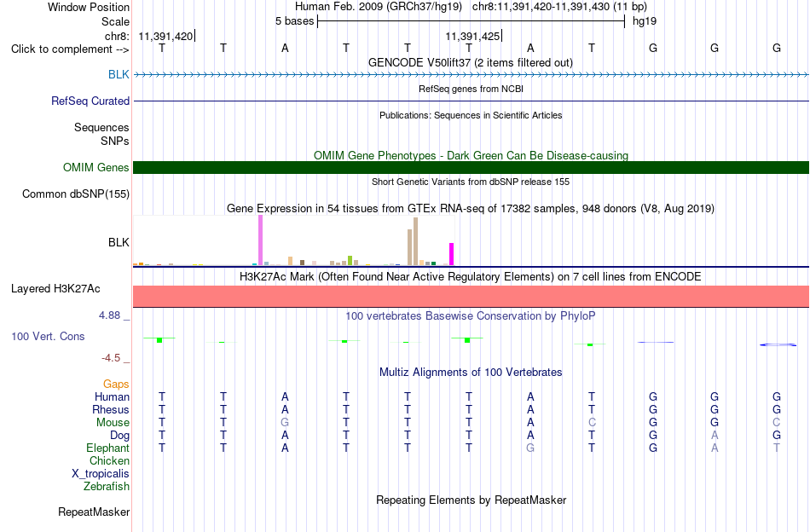Open GENCODE V50lift37 track title

pos(470,62)
